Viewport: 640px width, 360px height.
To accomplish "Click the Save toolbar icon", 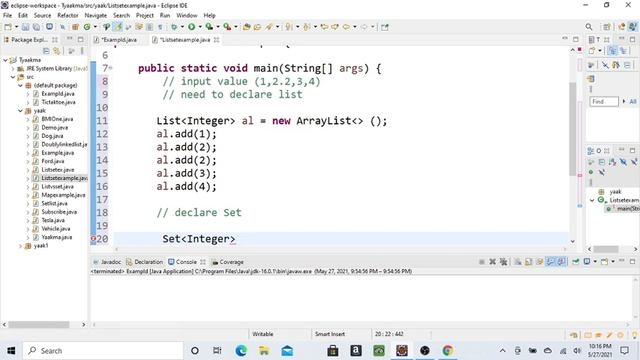I will pos(25,27).
